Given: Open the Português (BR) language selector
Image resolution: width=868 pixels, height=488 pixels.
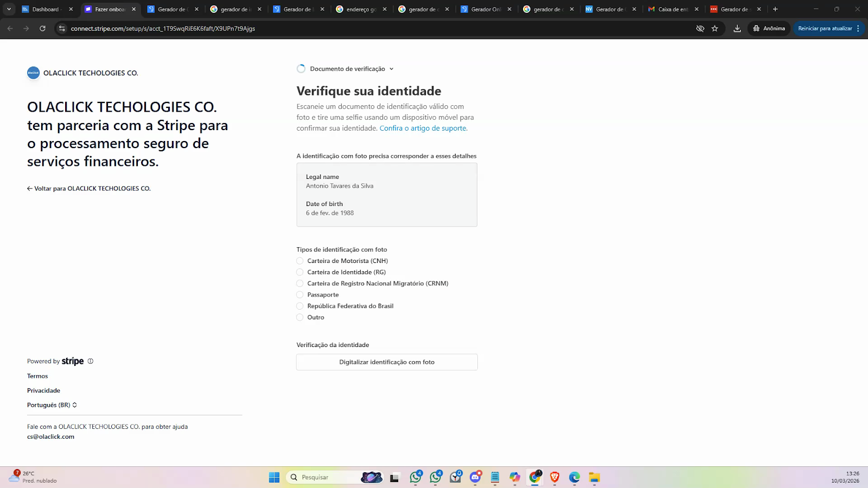Looking at the screenshot, I should pos(52,405).
